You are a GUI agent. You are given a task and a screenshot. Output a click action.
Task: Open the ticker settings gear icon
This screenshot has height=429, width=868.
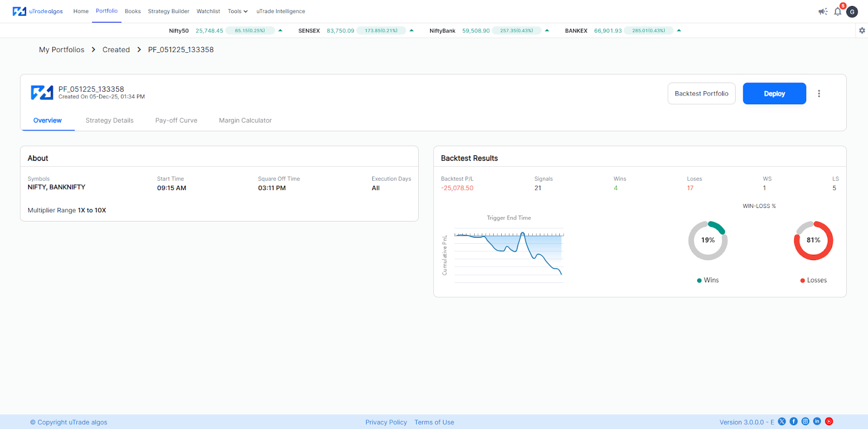click(x=862, y=30)
